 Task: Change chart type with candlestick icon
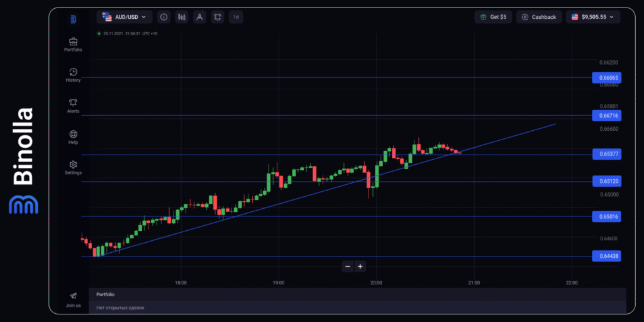(182, 17)
